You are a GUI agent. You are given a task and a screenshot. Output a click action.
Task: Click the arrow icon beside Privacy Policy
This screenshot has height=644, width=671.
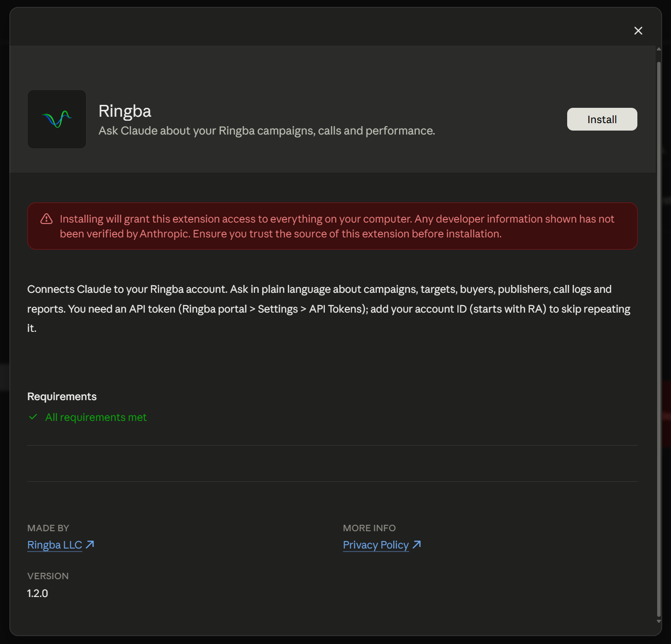(417, 545)
